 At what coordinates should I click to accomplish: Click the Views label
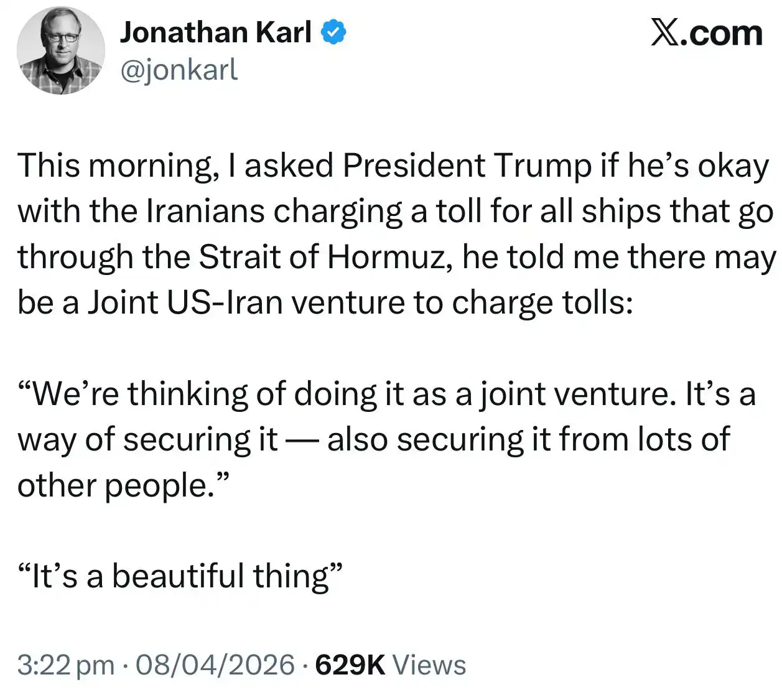pos(429,665)
